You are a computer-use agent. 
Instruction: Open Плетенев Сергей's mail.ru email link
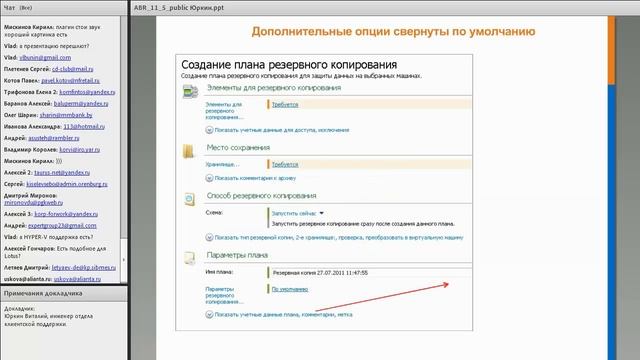pyautogui.click(x=73, y=69)
